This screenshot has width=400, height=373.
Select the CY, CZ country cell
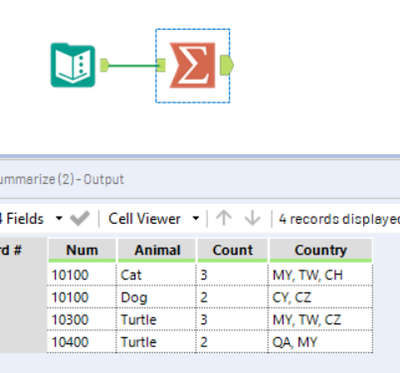pyautogui.click(x=320, y=297)
